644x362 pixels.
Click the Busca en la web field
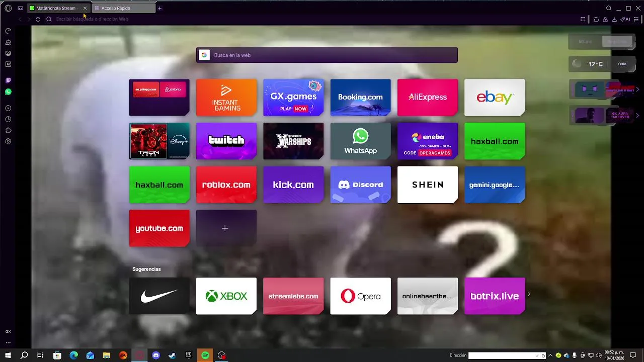[327, 55]
